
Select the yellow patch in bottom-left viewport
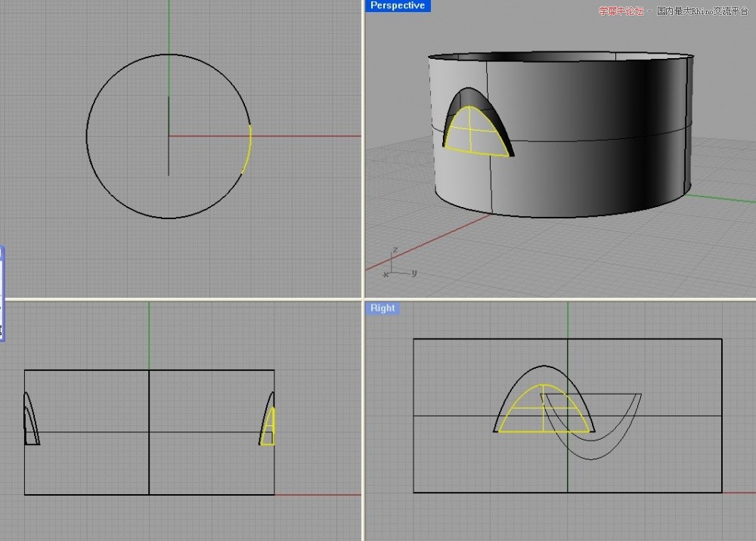click(269, 427)
